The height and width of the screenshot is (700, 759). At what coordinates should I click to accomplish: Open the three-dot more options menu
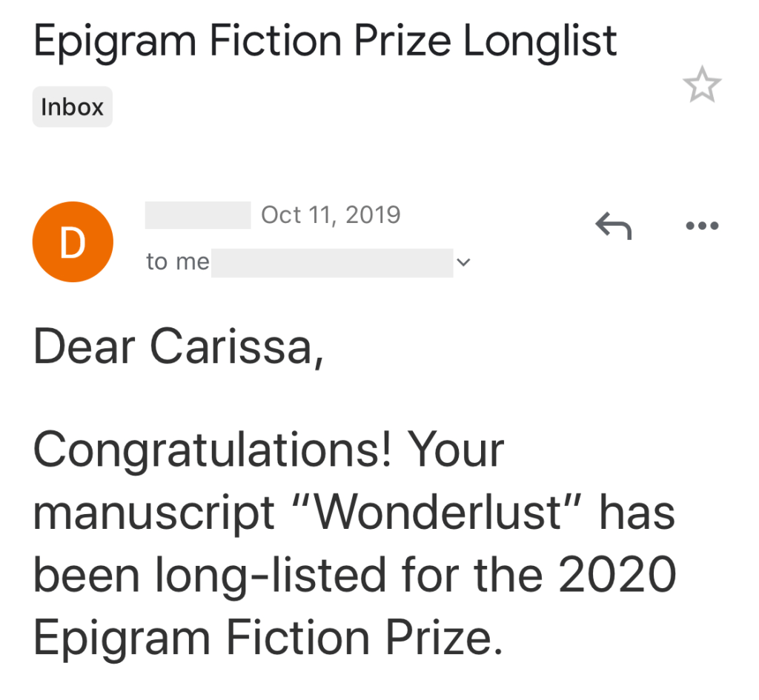(702, 225)
